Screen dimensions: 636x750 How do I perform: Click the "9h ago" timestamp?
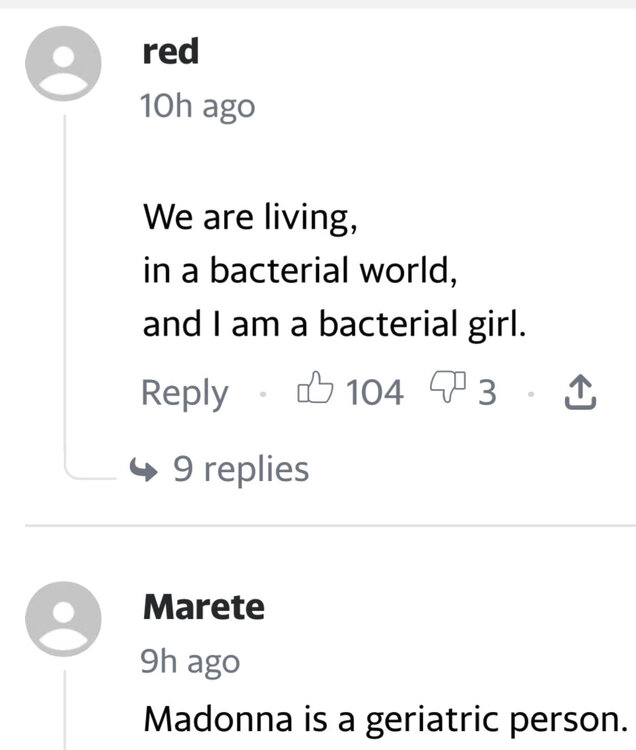coord(192,661)
